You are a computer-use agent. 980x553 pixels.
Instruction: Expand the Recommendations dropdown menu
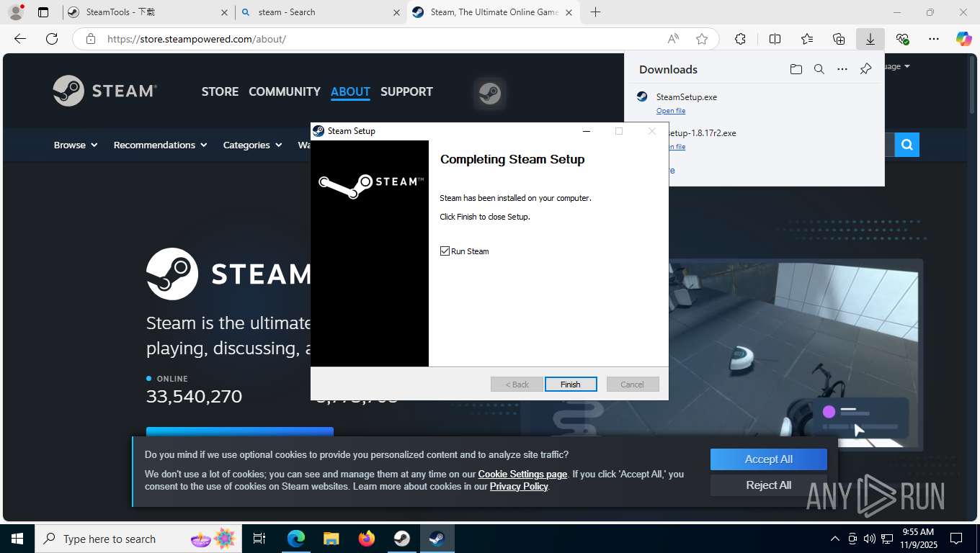point(160,145)
